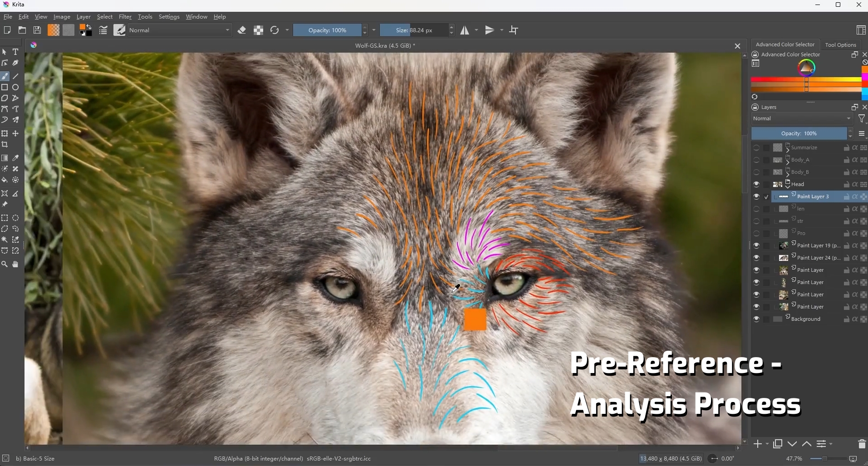868x466 pixels.
Task: Open the layer blending mode dropdown
Action: 802,118
